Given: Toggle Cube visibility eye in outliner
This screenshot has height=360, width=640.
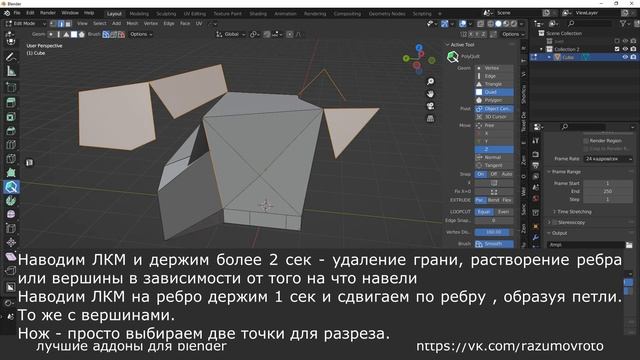Looking at the screenshot, I should 625,57.
